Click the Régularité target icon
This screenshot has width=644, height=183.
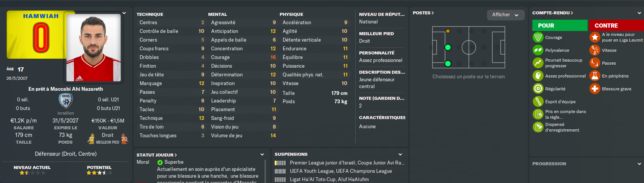538,89
